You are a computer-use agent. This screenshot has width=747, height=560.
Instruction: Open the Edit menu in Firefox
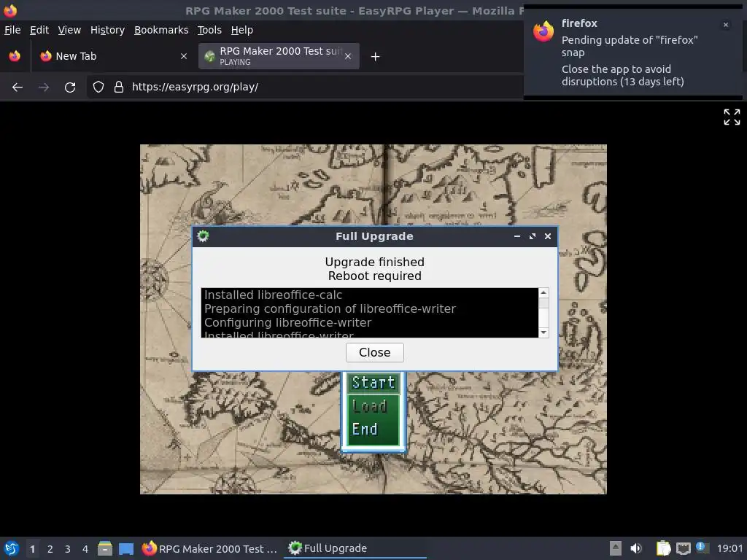(39, 30)
